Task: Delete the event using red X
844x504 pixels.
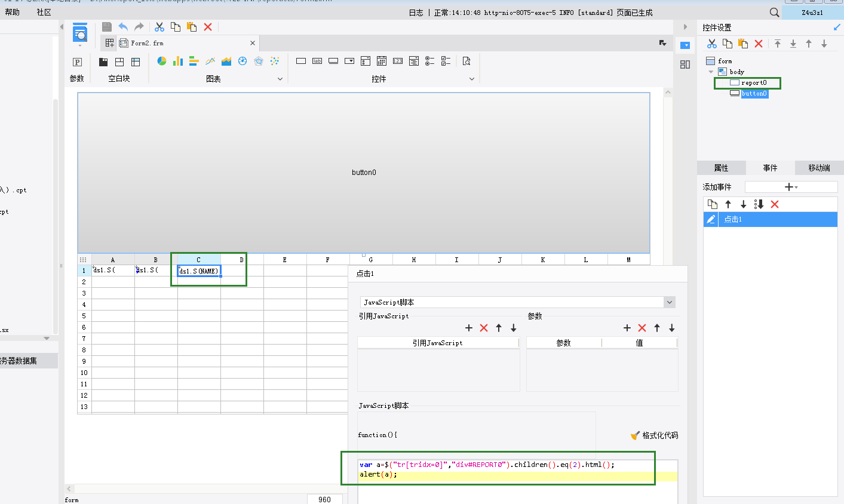Action: pyautogui.click(x=775, y=204)
